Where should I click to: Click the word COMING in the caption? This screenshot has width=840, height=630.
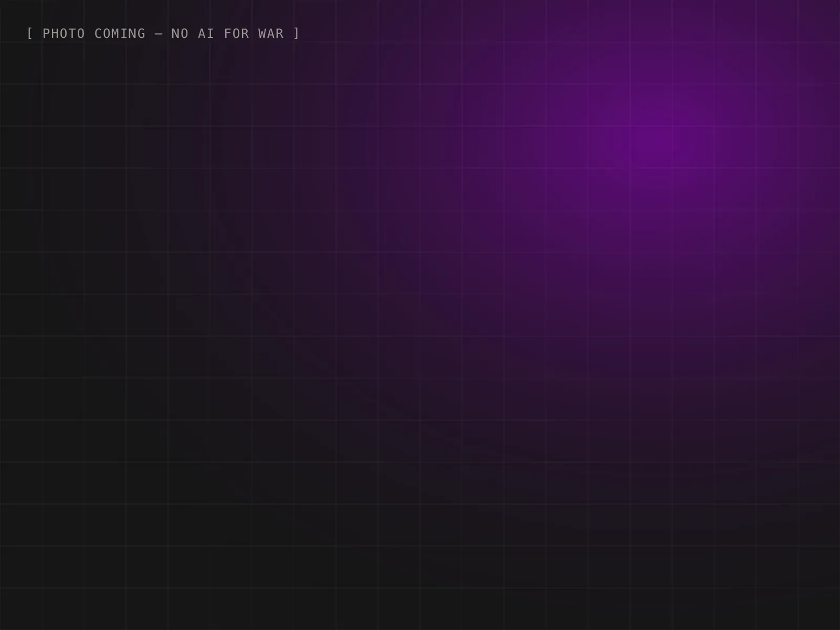pyautogui.click(x=120, y=34)
